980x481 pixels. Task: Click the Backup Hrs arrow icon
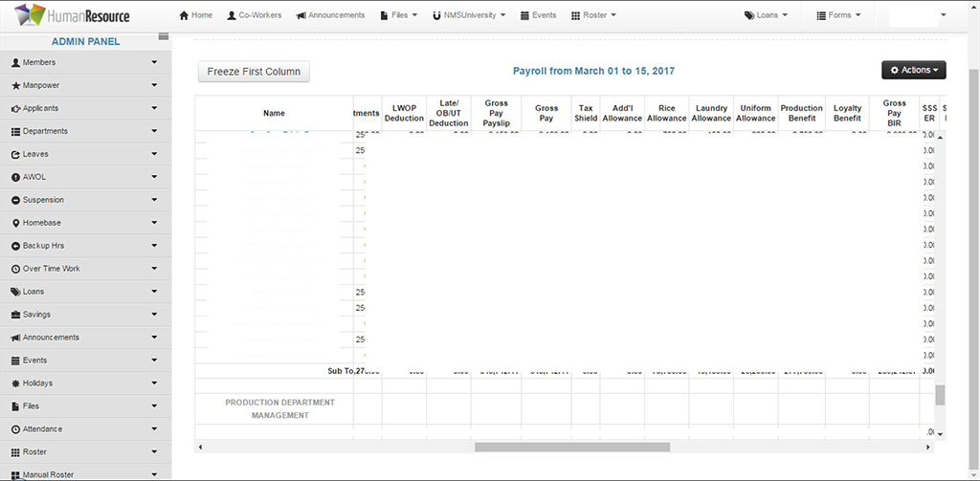(x=16, y=246)
